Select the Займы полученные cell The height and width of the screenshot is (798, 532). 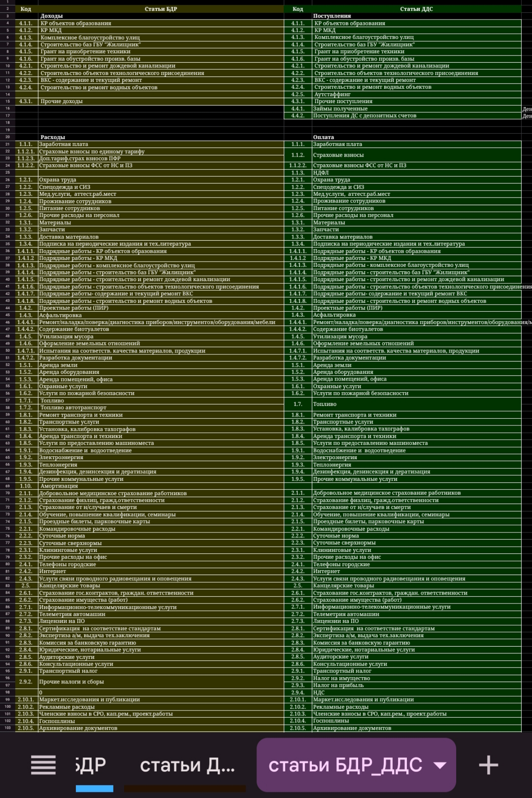click(416, 108)
